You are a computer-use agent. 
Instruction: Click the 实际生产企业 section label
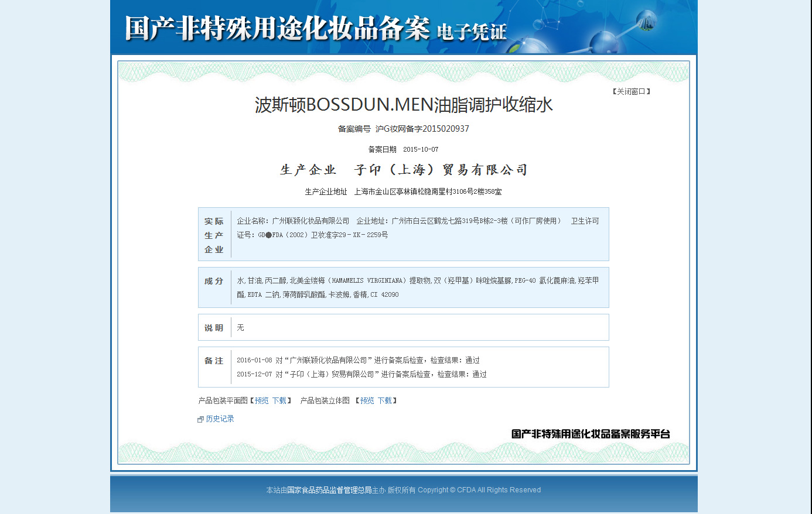click(x=214, y=235)
